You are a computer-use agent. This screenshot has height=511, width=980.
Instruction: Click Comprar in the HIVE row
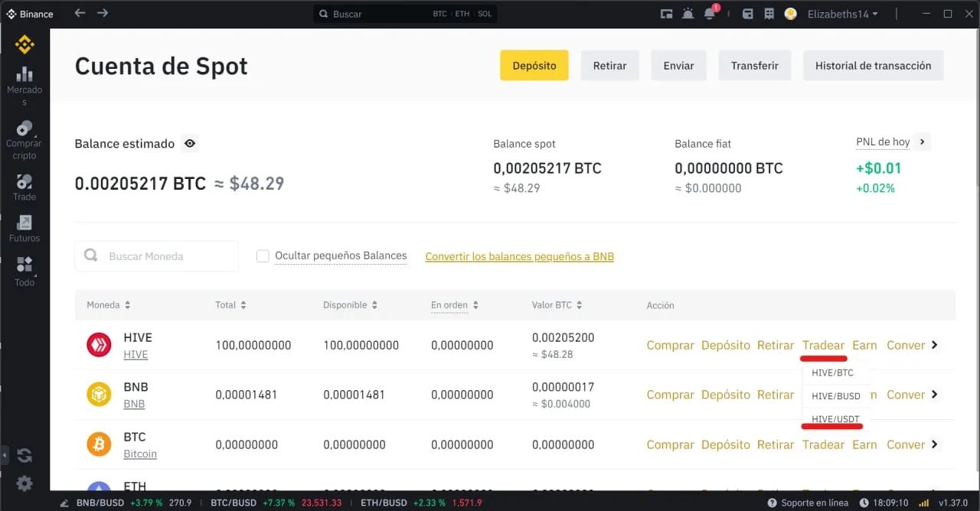pos(670,345)
